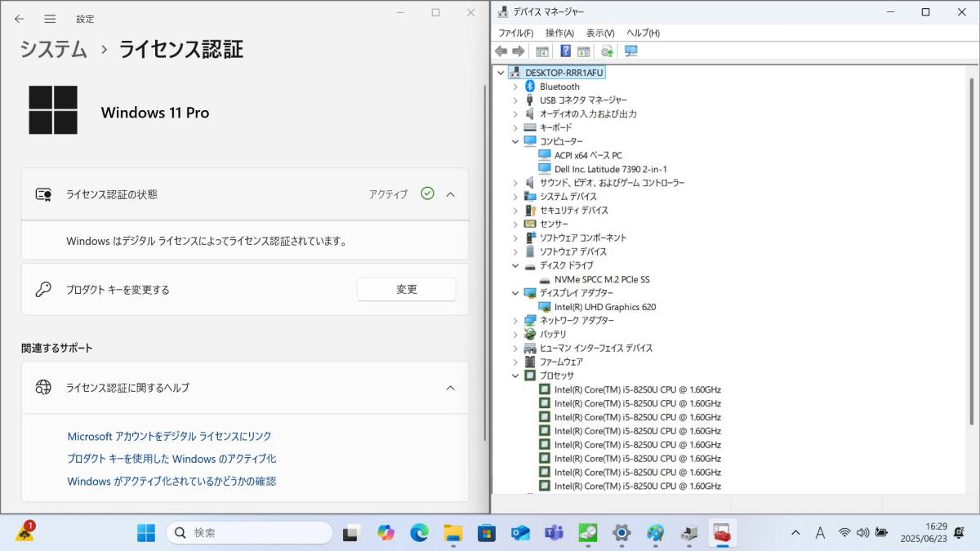Open the Windows Start menu

pyautogui.click(x=146, y=533)
